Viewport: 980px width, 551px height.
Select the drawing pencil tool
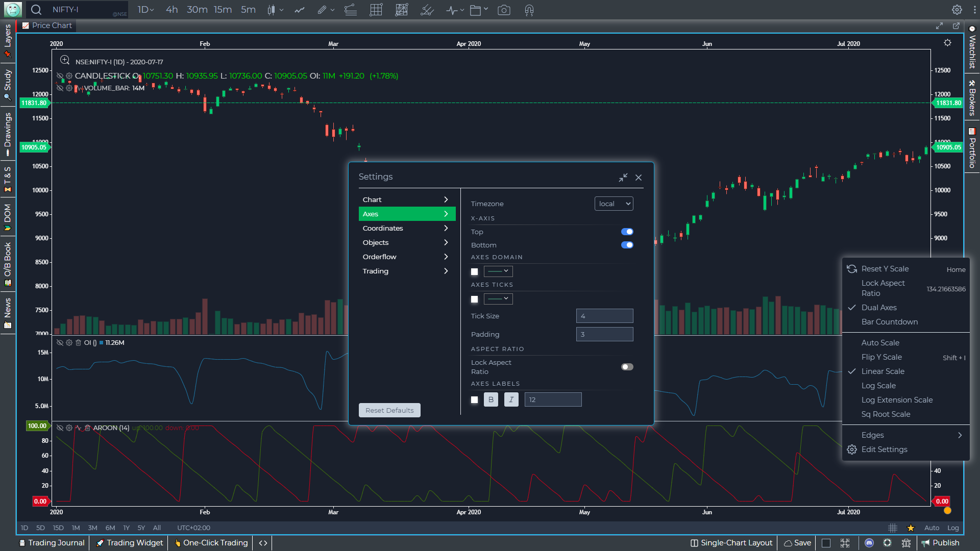pos(322,10)
